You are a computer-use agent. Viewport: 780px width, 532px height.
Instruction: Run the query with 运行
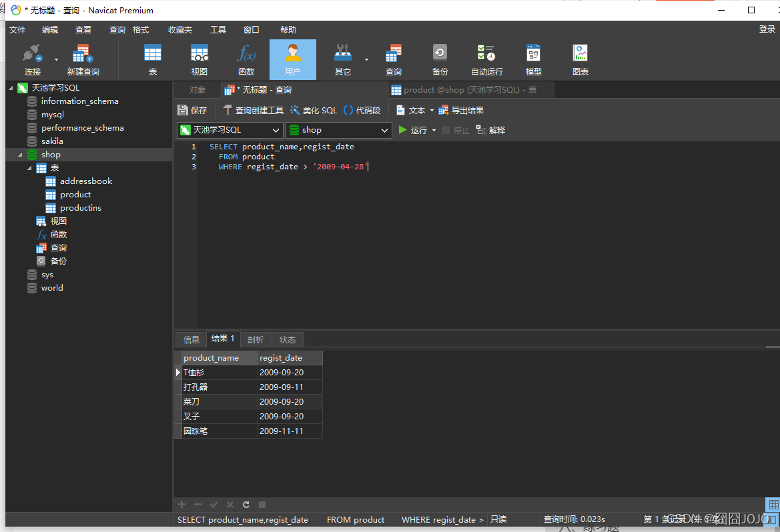tap(413, 130)
